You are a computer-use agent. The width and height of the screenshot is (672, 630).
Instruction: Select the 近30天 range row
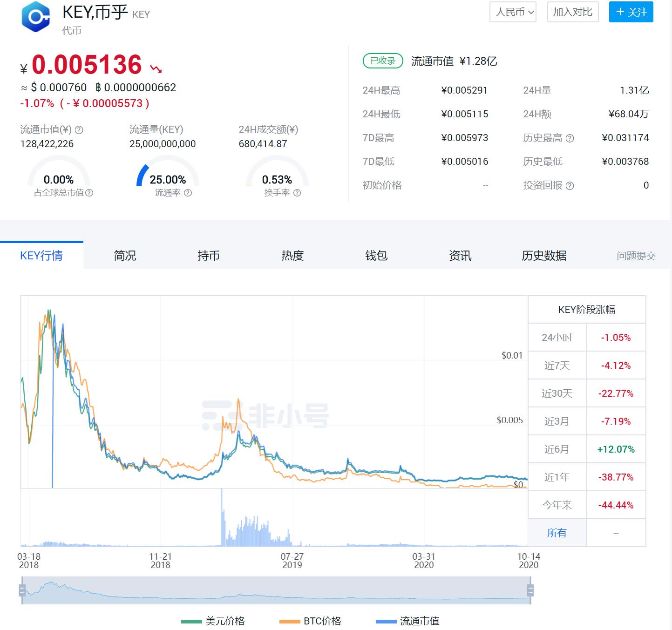tap(587, 393)
